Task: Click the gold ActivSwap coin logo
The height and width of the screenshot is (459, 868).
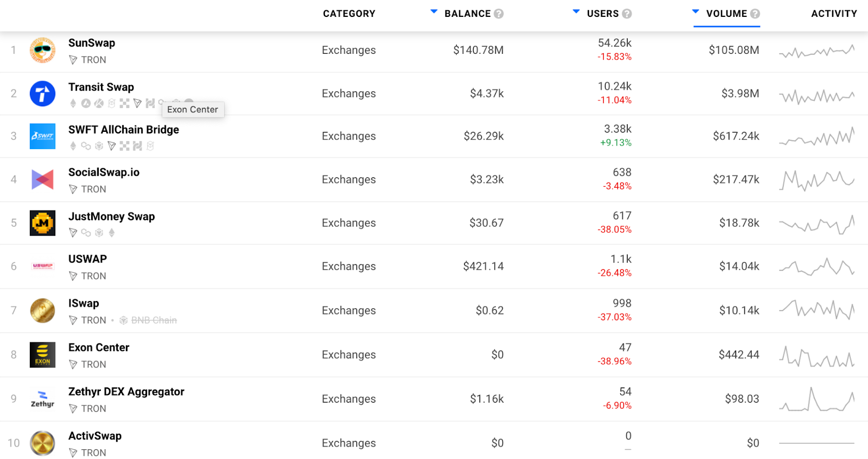Action: [42, 443]
